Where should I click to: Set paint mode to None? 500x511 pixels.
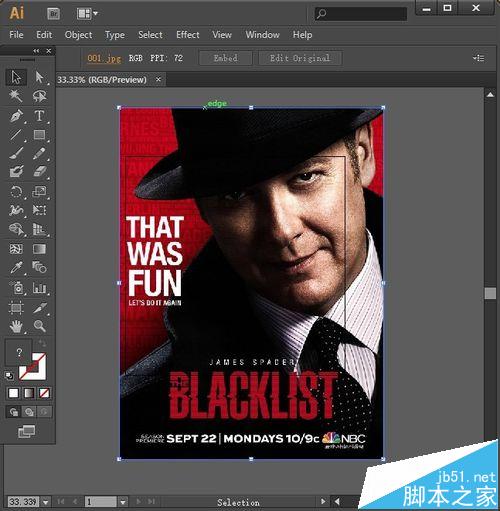pyautogui.click(x=44, y=393)
